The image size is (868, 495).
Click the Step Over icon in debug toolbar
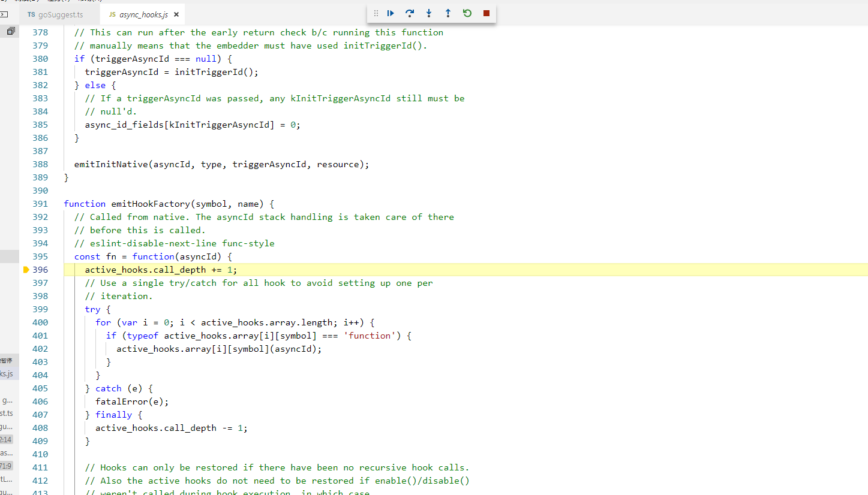410,13
